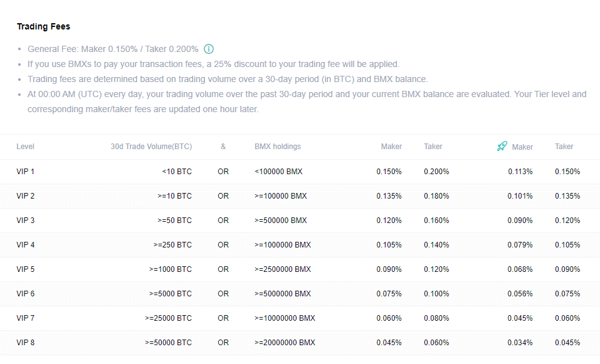Image resolution: width=600 pixels, height=364 pixels.
Task: Click the info icon beside General Fee
Action: [x=209, y=49]
